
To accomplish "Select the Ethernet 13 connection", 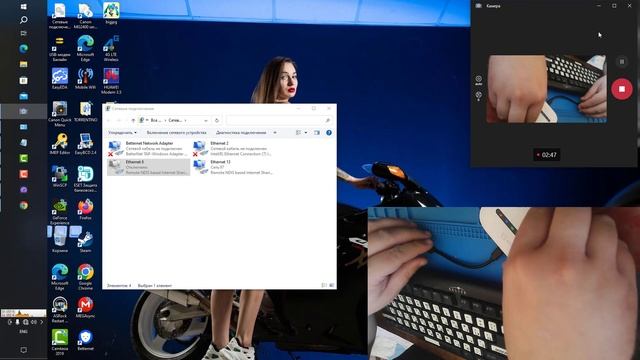I will (233, 167).
